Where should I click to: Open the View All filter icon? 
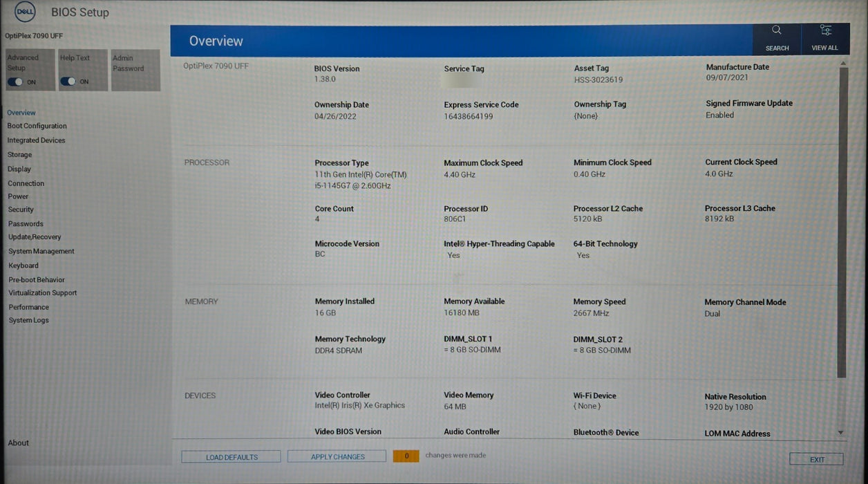tap(825, 30)
